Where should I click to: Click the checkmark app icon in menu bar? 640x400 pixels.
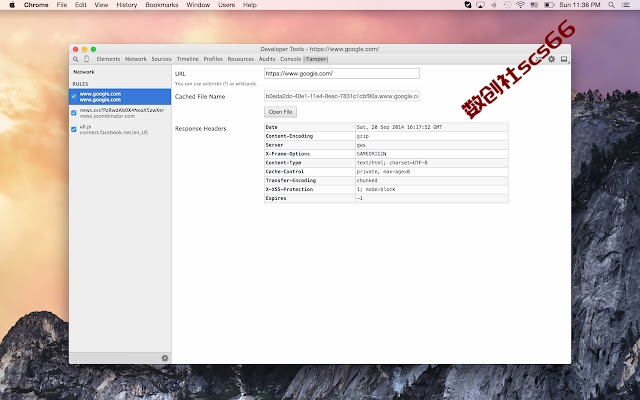pyautogui.click(x=468, y=5)
